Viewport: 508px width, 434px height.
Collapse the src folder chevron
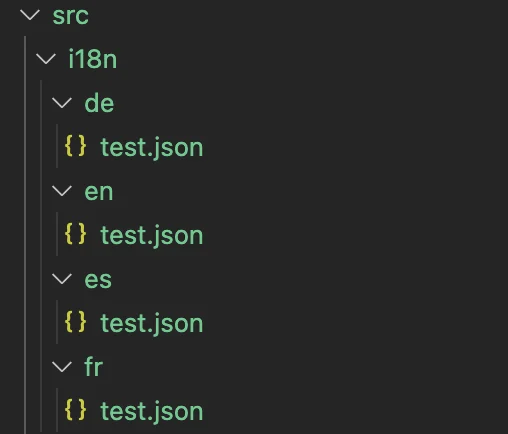tap(30, 15)
